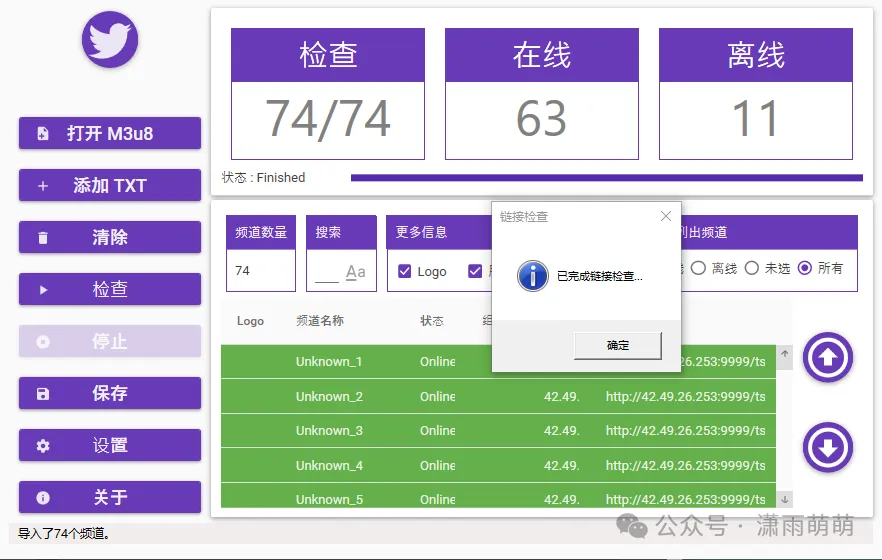Save the list with the 保存 button
The image size is (882, 560).
(110, 393)
